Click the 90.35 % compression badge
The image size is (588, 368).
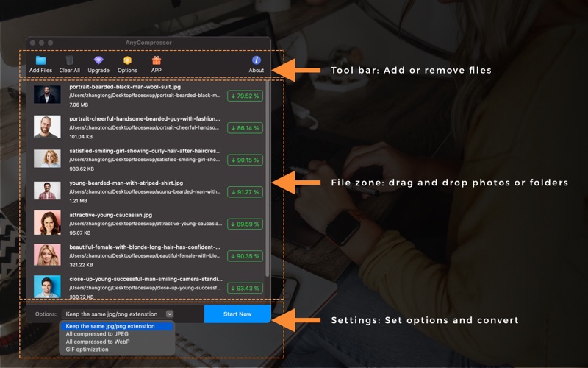pos(245,256)
